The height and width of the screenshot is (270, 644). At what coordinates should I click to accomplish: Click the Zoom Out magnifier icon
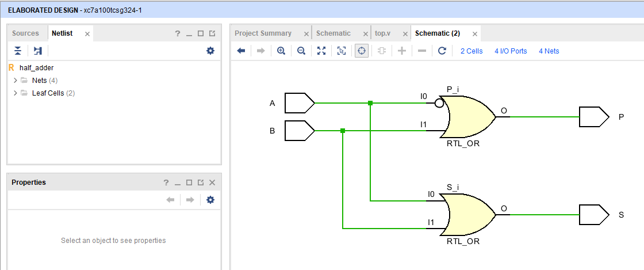tap(301, 51)
